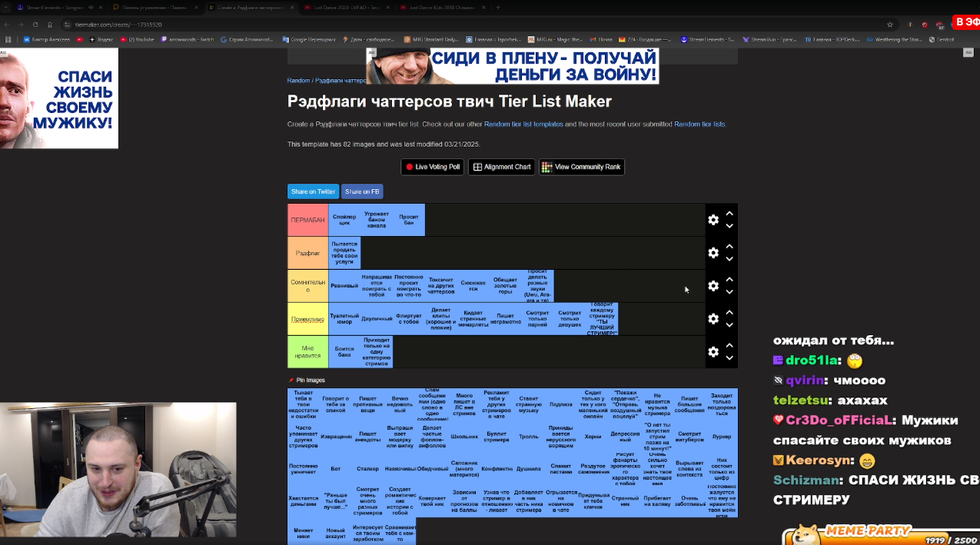980x545 pixels.
Task: Click the browser reload icon
Action: (35, 25)
